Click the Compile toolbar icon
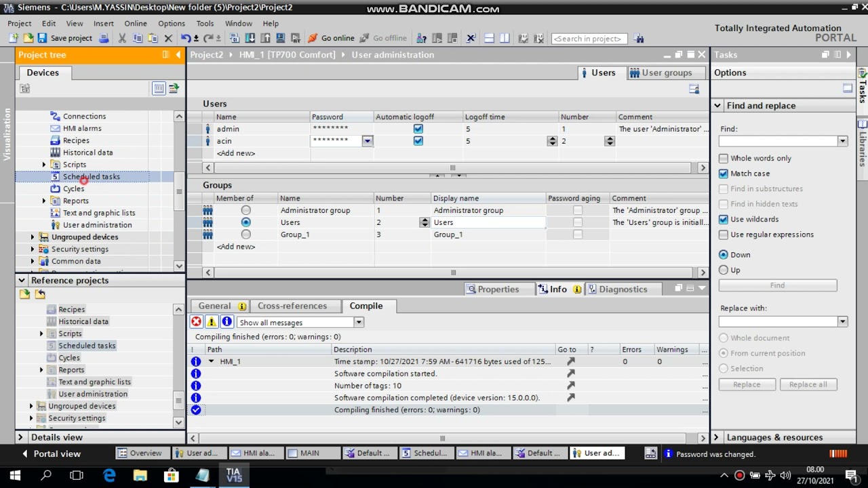This screenshot has width=868, height=488. click(235, 39)
